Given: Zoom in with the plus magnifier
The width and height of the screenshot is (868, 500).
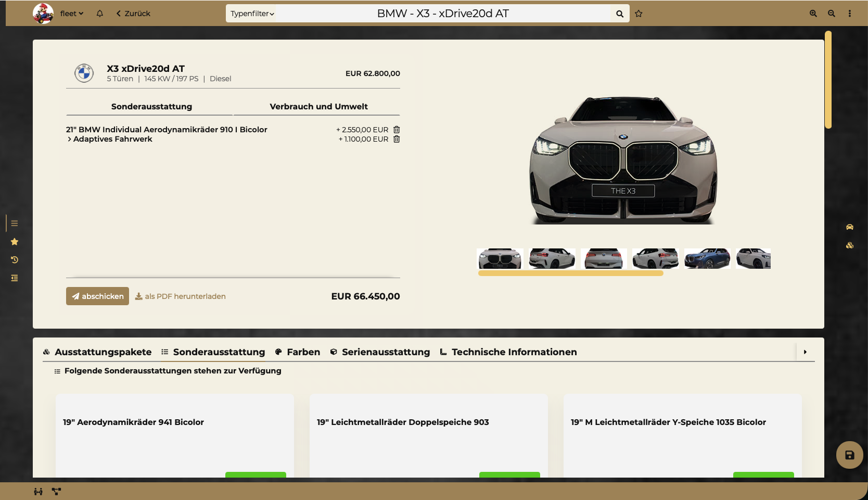Looking at the screenshot, I should click(813, 14).
